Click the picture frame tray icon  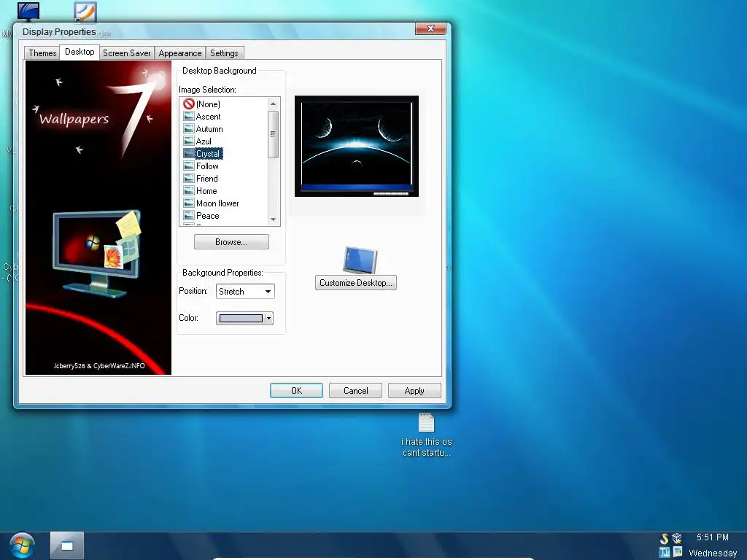(x=678, y=553)
